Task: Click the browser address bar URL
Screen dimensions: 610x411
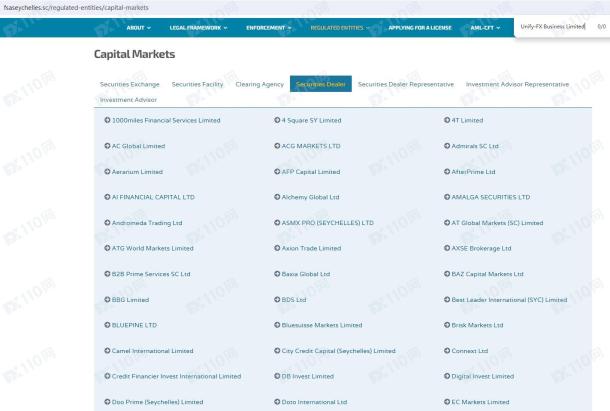Action: coord(76,7)
